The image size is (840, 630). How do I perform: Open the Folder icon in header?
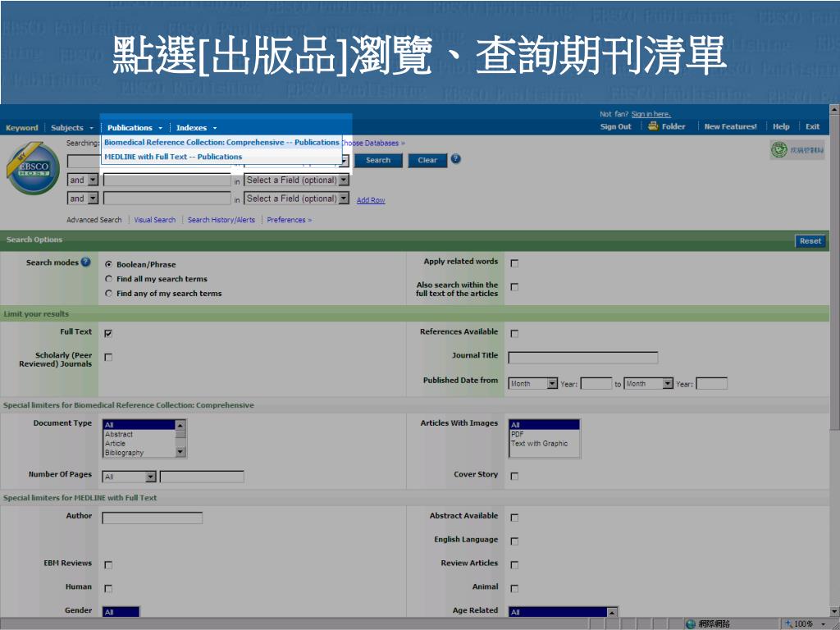tap(653, 126)
